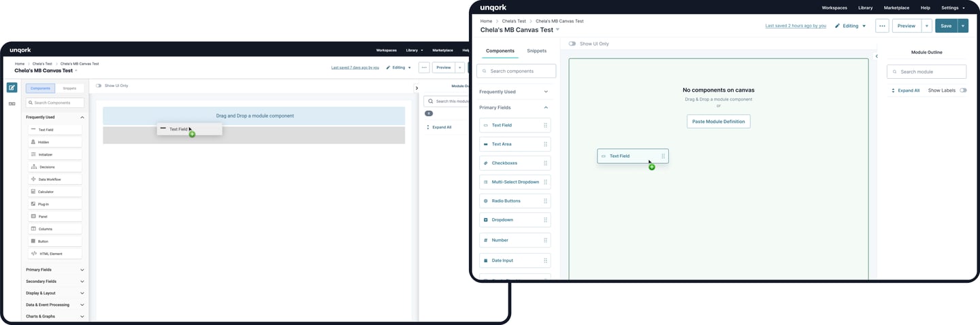The width and height of the screenshot is (980, 325).
Task: Open Help menu in right window
Action: coord(926,7)
